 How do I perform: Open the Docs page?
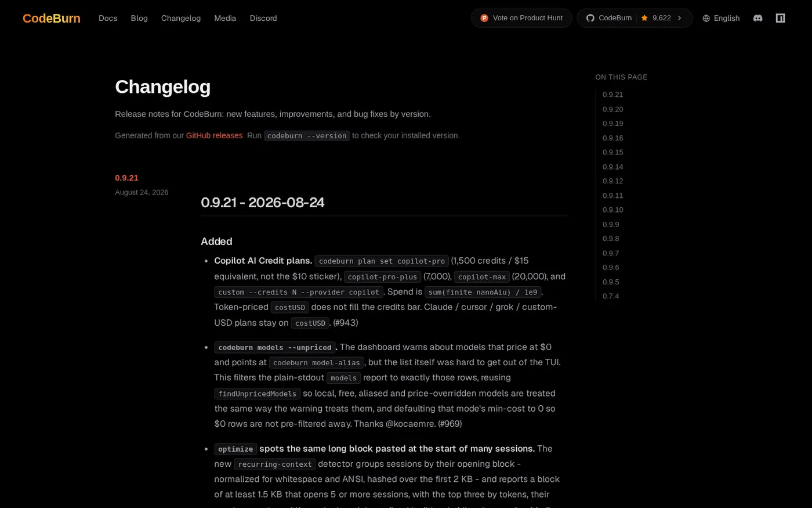coord(108,18)
